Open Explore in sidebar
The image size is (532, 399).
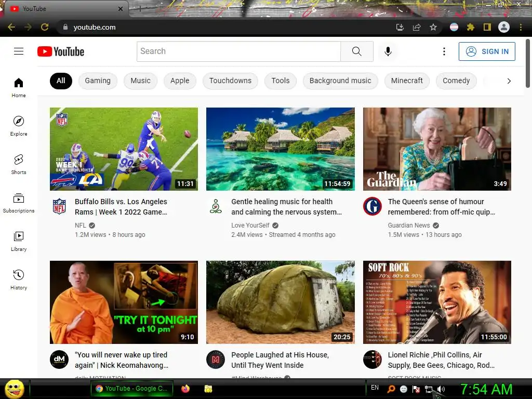[x=19, y=126]
